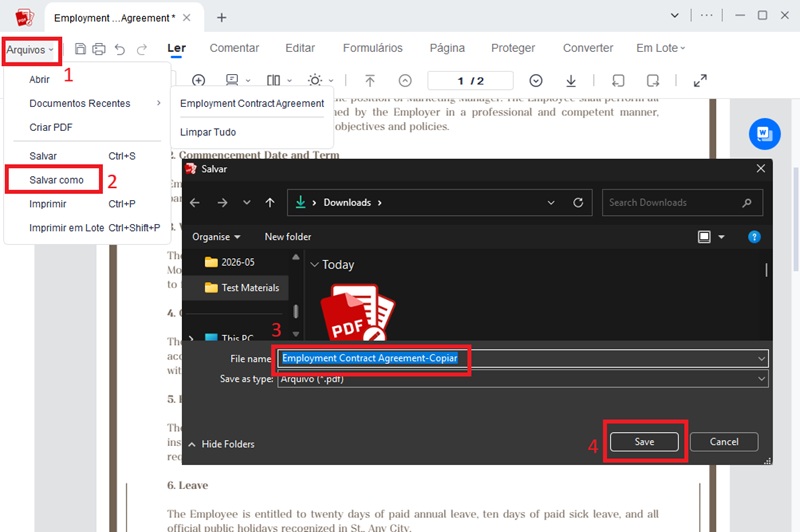Select Salvar menu entry
800x532 pixels.
tap(43, 156)
